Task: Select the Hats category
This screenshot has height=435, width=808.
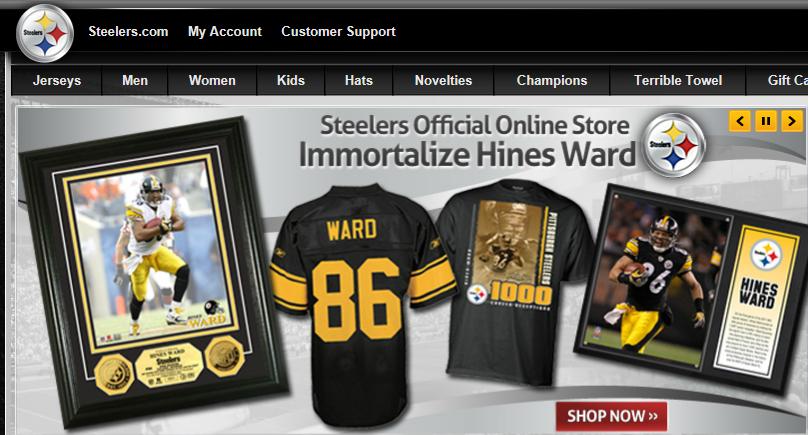Action: pyautogui.click(x=359, y=80)
